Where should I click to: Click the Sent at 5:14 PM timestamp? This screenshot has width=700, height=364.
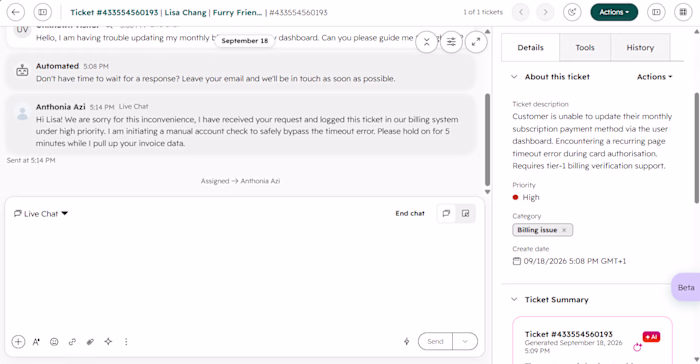tap(31, 160)
